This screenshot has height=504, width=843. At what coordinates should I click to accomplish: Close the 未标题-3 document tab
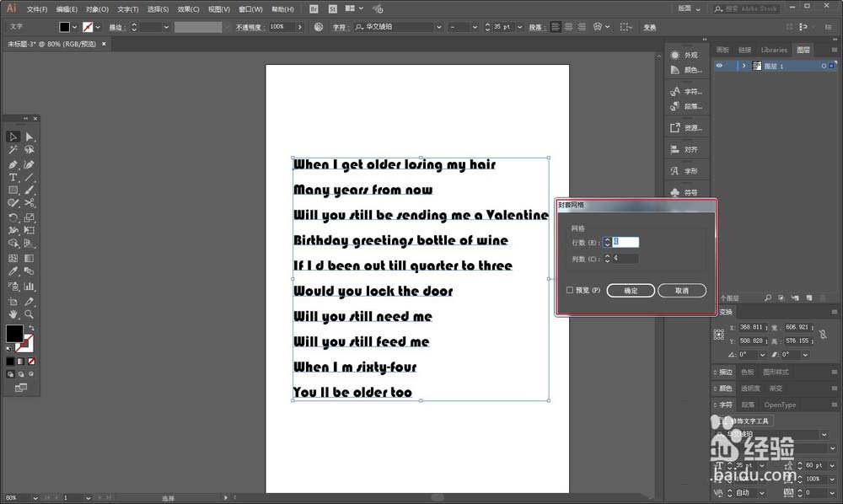104,44
